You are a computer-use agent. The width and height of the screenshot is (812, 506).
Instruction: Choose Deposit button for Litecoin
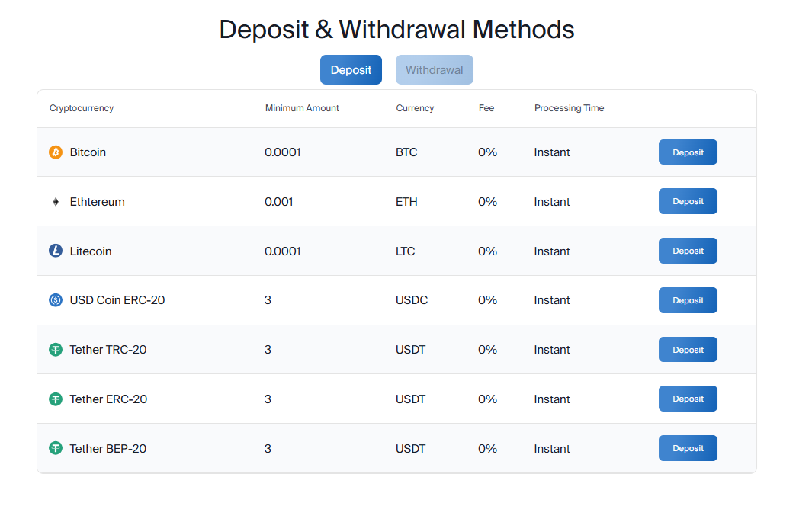pos(688,251)
